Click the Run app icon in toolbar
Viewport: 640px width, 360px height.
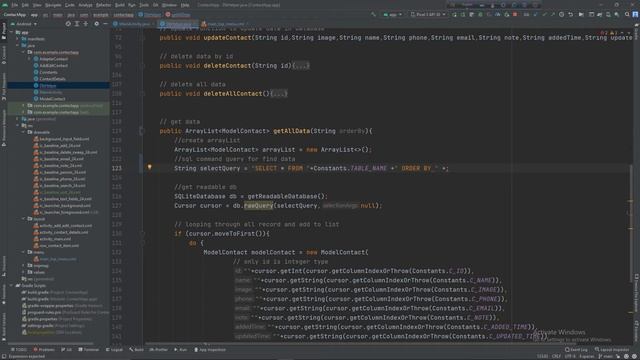tap(454, 15)
